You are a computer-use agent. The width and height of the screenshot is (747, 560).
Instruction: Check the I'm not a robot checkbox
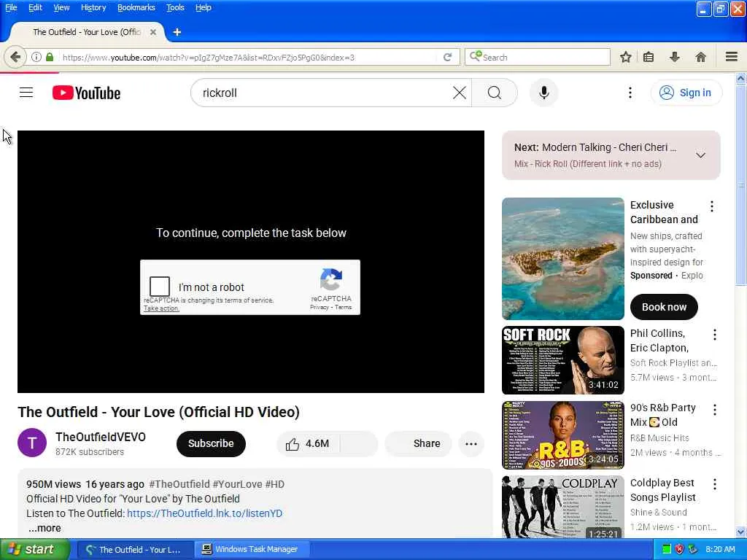point(160,287)
